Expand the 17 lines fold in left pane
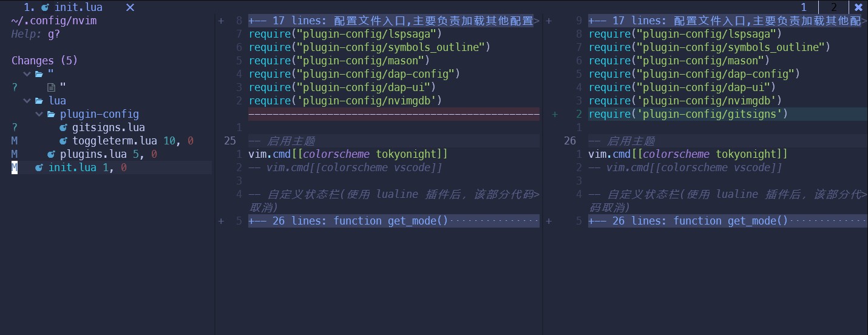The width and height of the screenshot is (868, 335). 394,21
